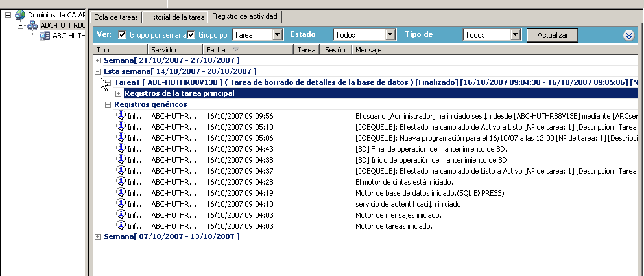The width and height of the screenshot is (644, 276).
Task: Sort by the Sesión column header
Action: pyautogui.click(x=336, y=50)
